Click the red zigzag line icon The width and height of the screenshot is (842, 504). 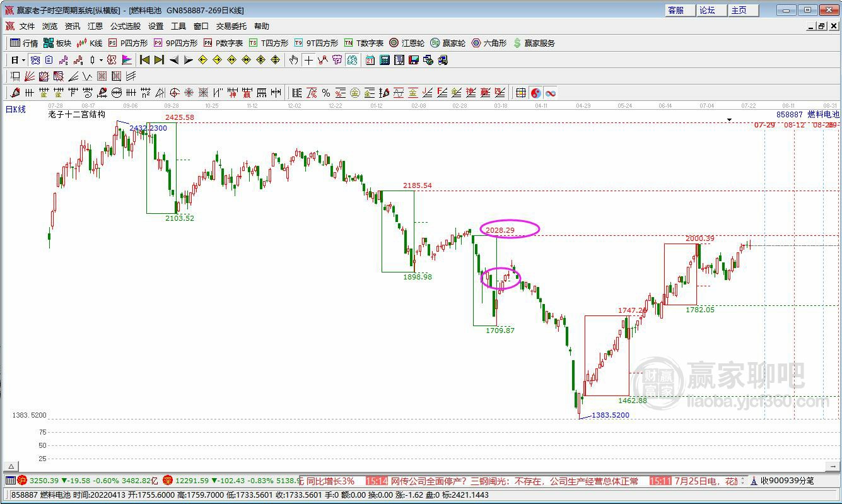[322, 60]
